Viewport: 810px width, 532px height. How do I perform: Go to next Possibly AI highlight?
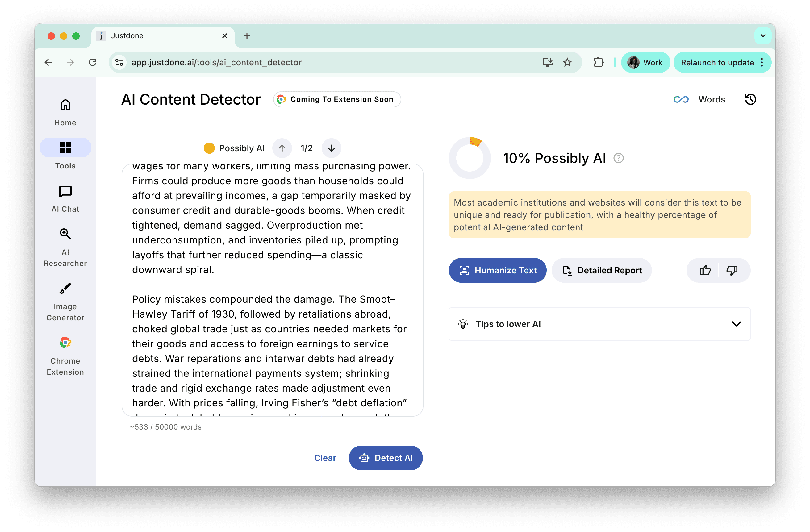331,148
